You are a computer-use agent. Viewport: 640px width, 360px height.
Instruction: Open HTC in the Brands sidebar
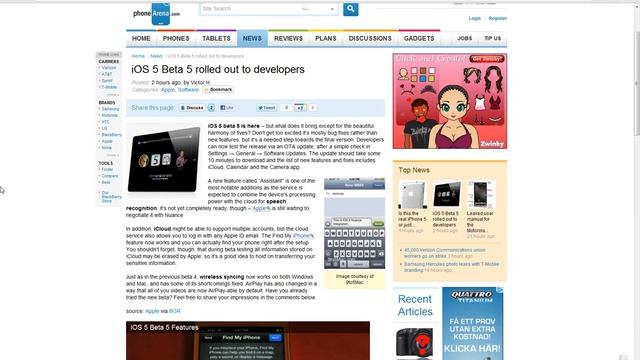(x=105, y=122)
